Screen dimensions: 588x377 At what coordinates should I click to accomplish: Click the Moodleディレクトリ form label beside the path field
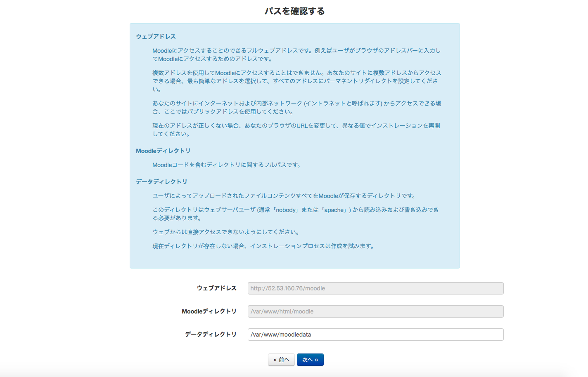tap(209, 311)
